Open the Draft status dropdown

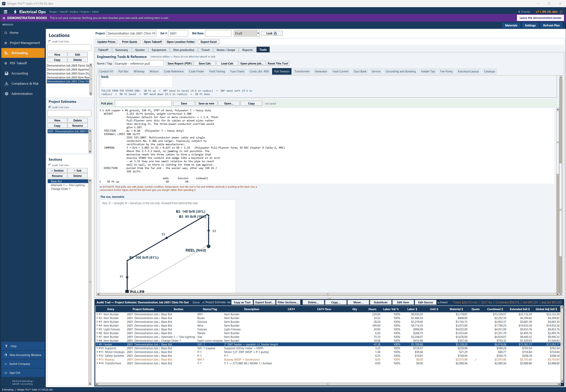[258, 33]
